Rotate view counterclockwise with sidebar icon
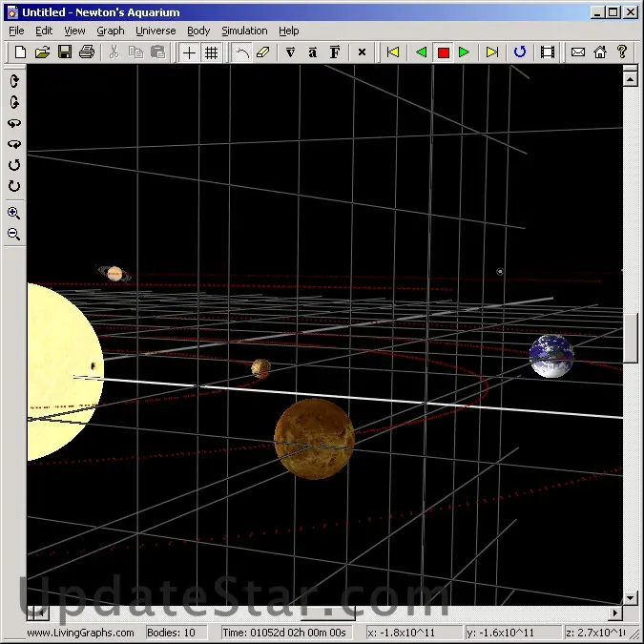The height and width of the screenshot is (644, 644). [14, 165]
